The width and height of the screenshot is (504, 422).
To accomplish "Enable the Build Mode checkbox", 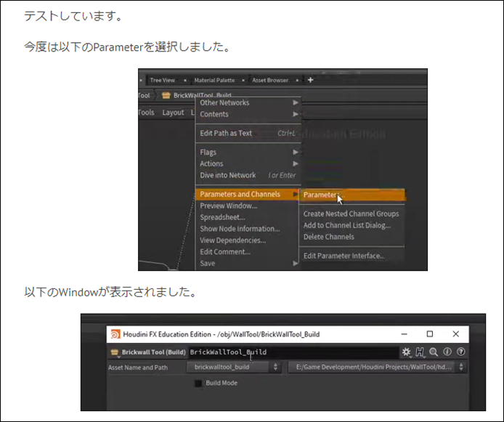I will 198,383.
